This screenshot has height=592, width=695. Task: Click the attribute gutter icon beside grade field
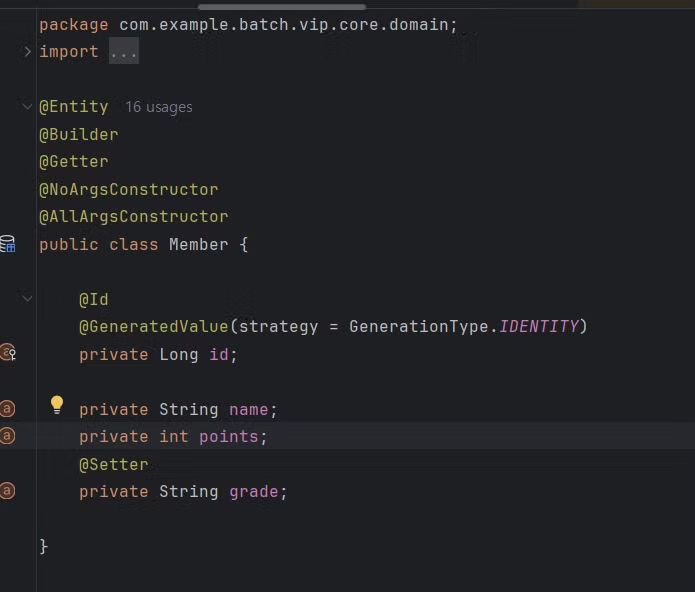7,491
